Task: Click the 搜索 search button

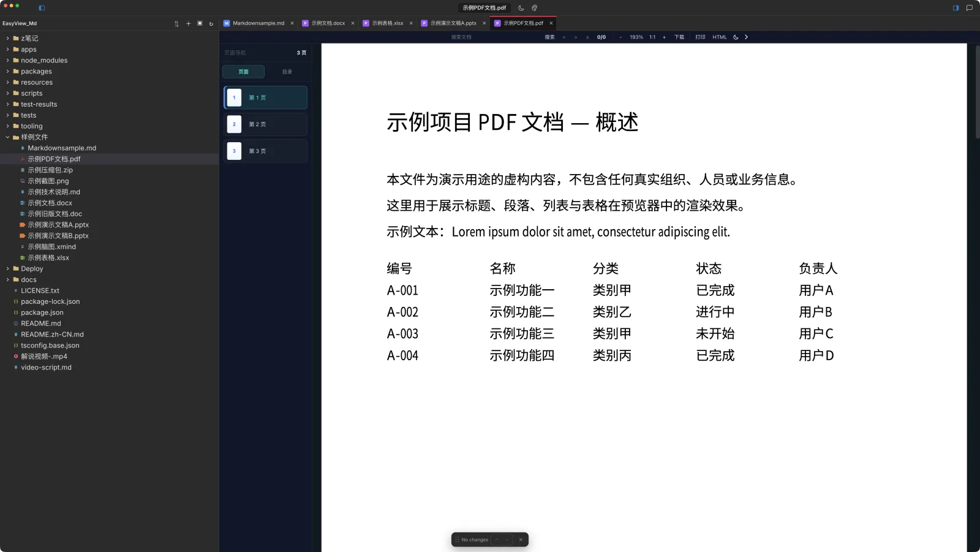Action: coord(550,37)
